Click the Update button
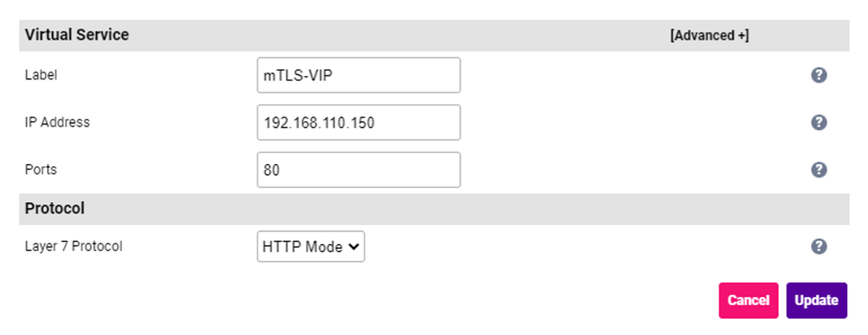868x335 pixels. [x=816, y=300]
